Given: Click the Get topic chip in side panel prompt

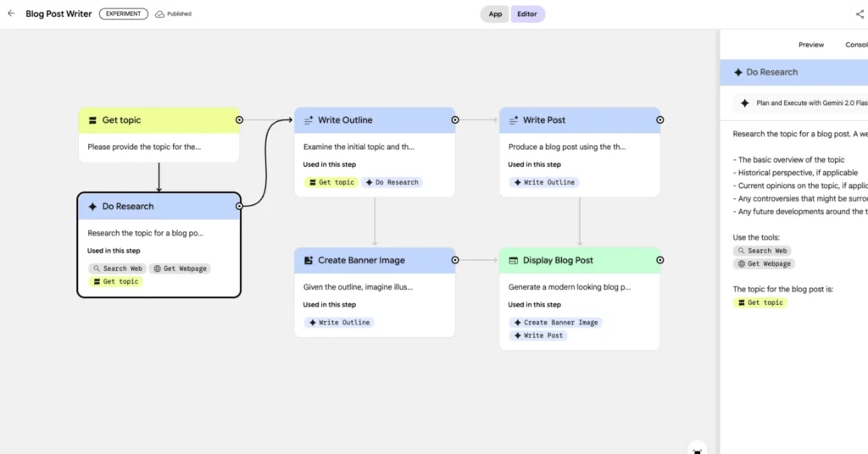Looking at the screenshot, I should click(x=760, y=302).
